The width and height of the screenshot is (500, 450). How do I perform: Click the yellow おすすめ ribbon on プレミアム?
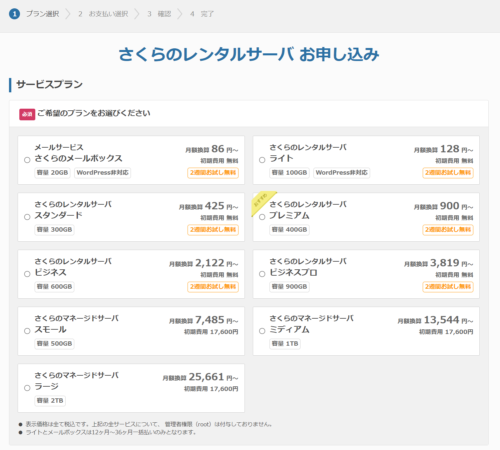262,202
